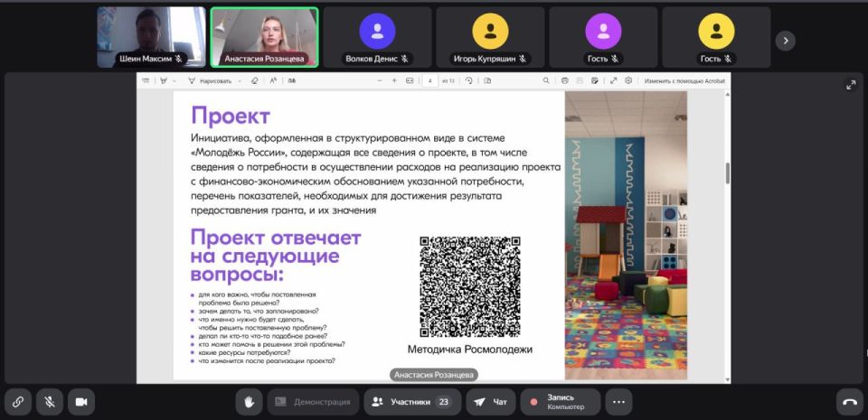Open PDF viewer settings gear
Viewport: 868px width, 420px height.
coord(628,80)
